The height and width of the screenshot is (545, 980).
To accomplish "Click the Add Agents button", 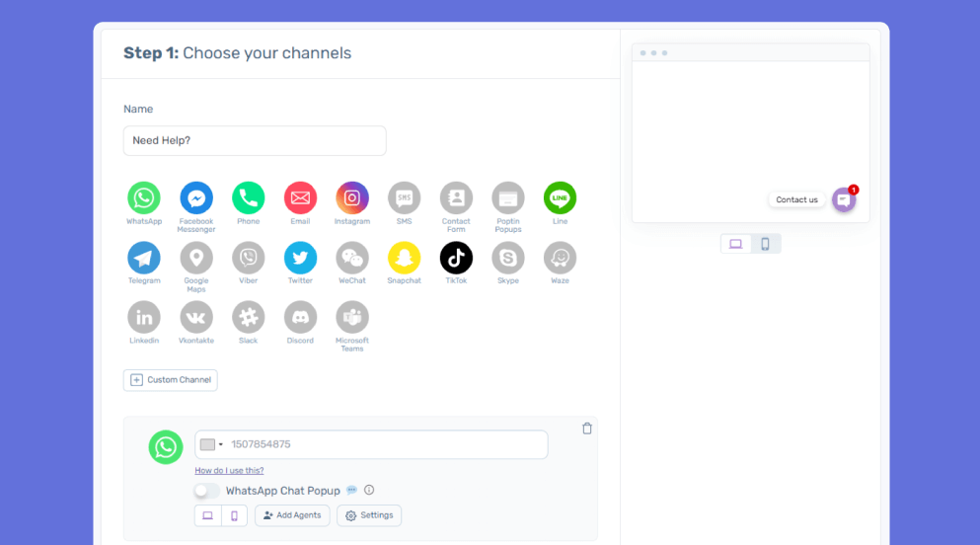I will point(292,515).
